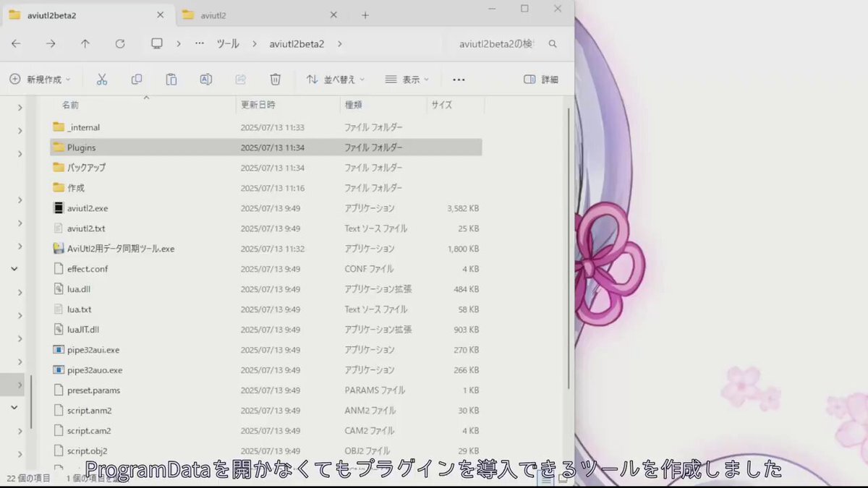Click the This PC monitor icon
The height and width of the screenshot is (488, 868).
coord(156,44)
